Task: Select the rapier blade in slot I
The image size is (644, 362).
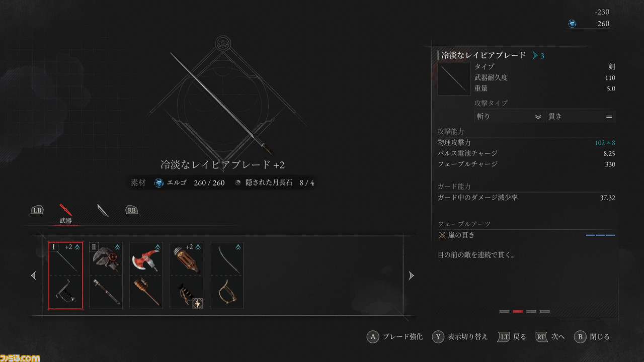Action: 65,258
